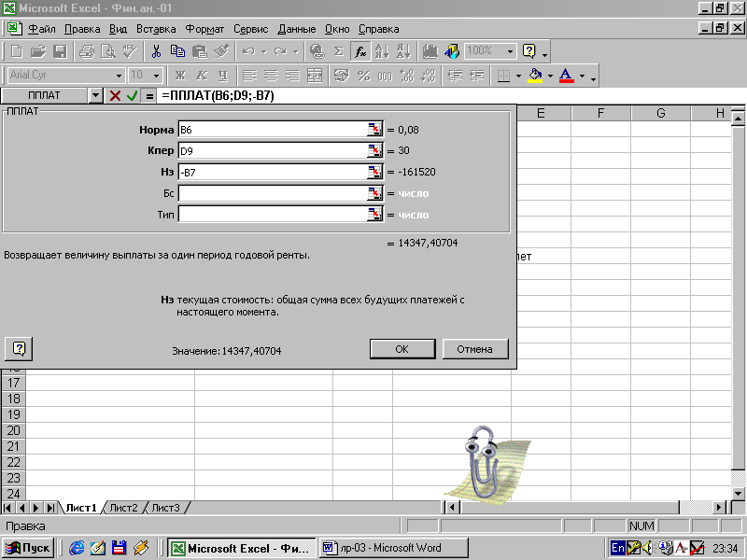Image resolution: width=747 pixels, height=560 pixels.
Task: Expand fill color dropdown arrow
Action: tap(550, 76)
